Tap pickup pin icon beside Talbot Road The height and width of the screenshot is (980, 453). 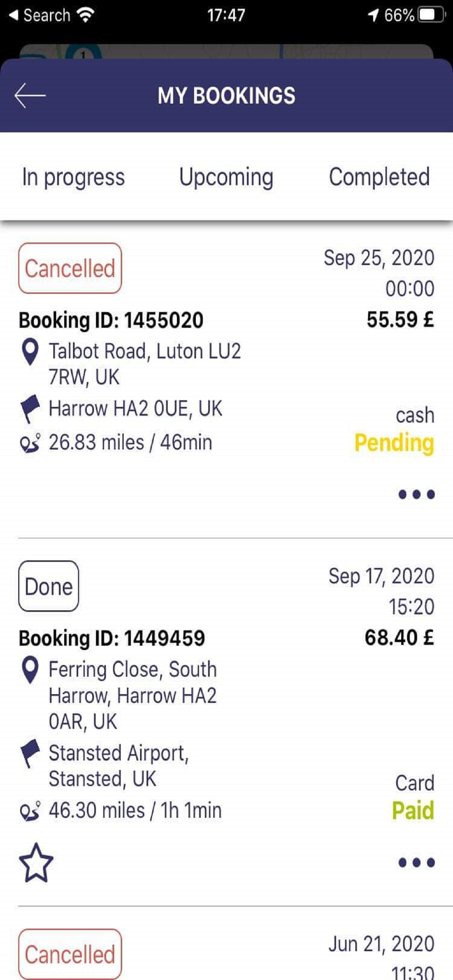[x=30, y=351]
